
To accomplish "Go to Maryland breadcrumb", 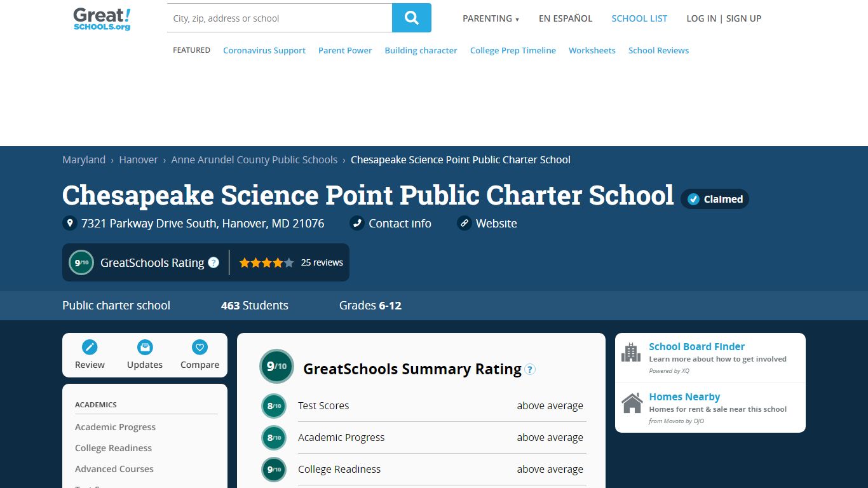I will click(x=84, y=159).
